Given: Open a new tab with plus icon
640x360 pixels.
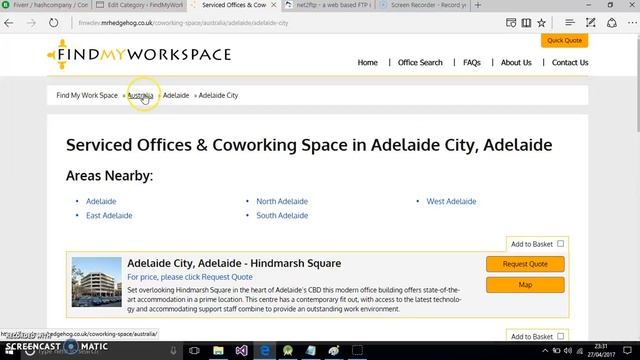Looking at the screenshot, I should click(478, 5).
